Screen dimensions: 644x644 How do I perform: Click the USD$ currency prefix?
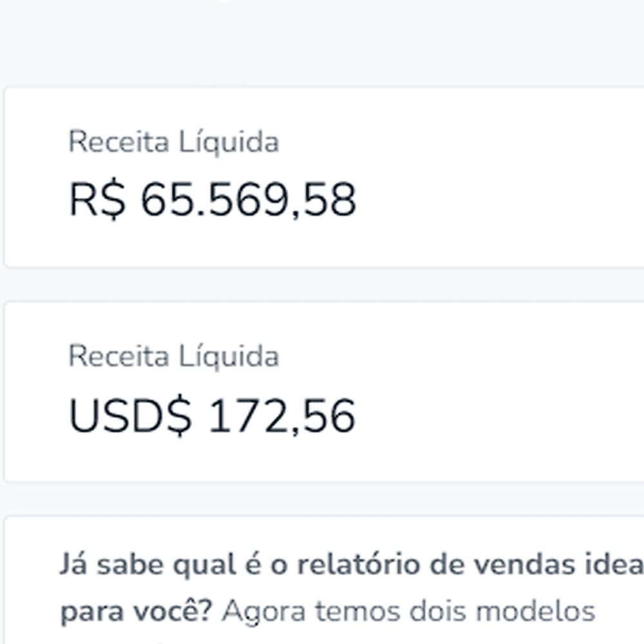pyautogui.click(x=130, y=416)
